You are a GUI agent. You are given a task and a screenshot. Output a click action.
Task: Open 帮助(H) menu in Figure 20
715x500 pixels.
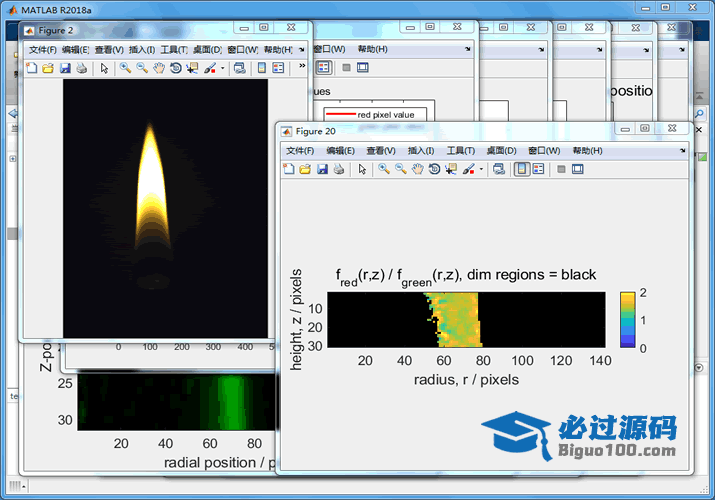pyautogui.click(x=587, y=151)
